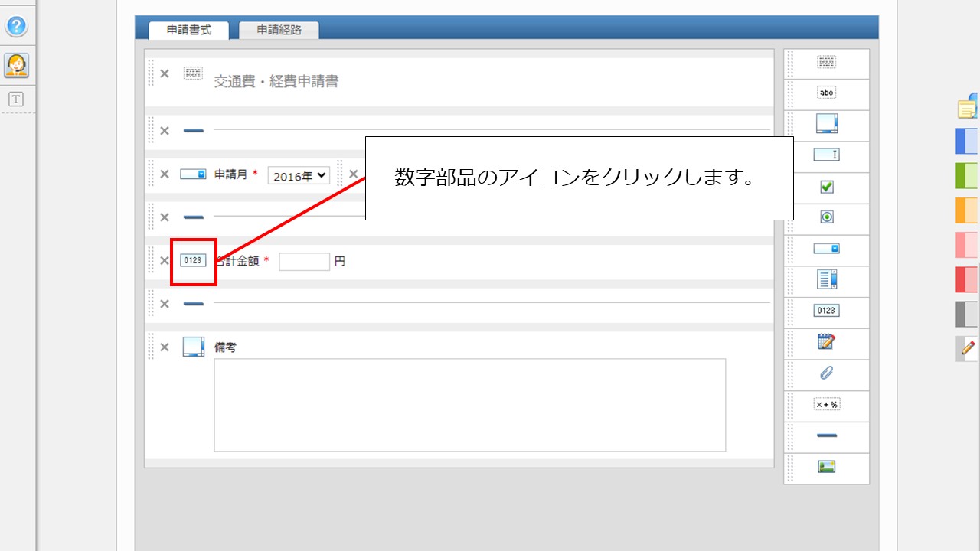Select the image component icon at palette bottom

click(827, 468)
